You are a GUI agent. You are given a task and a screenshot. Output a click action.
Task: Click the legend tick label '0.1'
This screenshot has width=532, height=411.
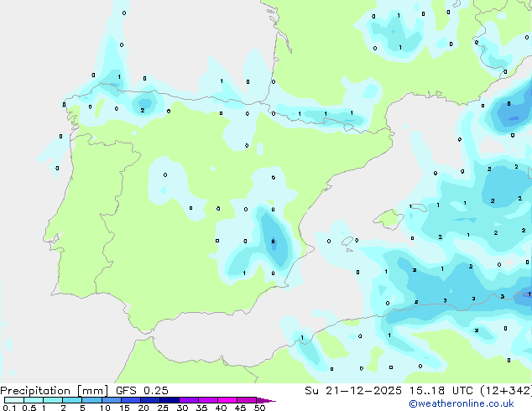[9, 408]
